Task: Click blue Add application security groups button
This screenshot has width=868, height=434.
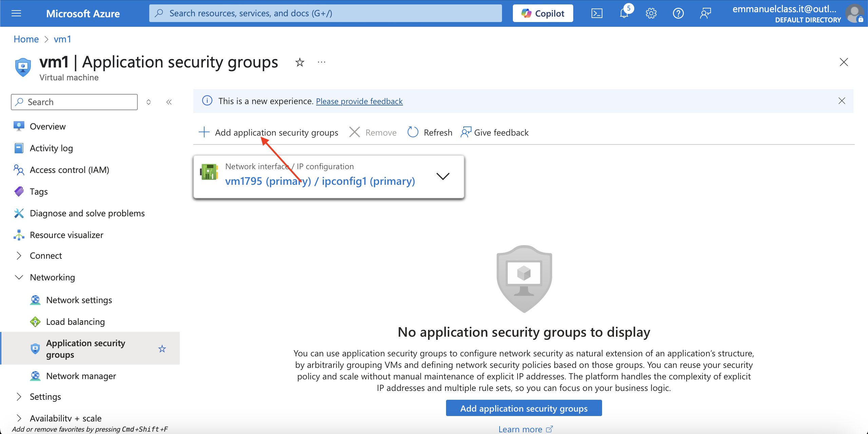Action: coord(524,408)
